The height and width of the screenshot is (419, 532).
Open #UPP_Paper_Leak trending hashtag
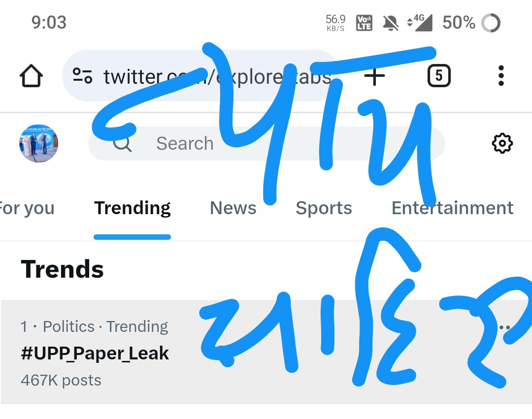[95, 353]
